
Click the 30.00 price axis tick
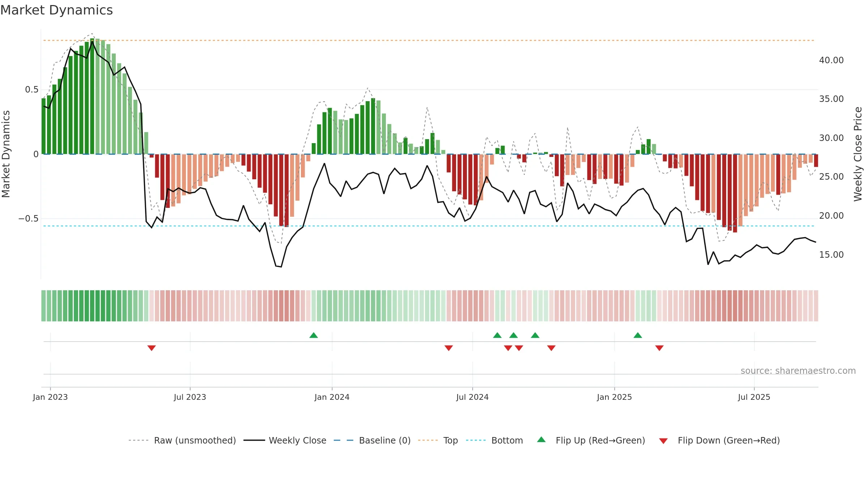[831, 138]
